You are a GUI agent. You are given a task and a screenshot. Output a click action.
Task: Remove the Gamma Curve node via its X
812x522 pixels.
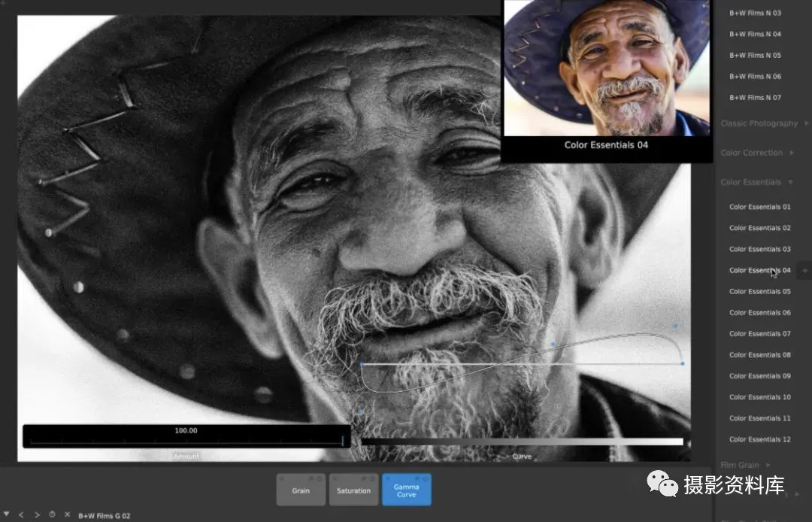(x=387, y=478)
